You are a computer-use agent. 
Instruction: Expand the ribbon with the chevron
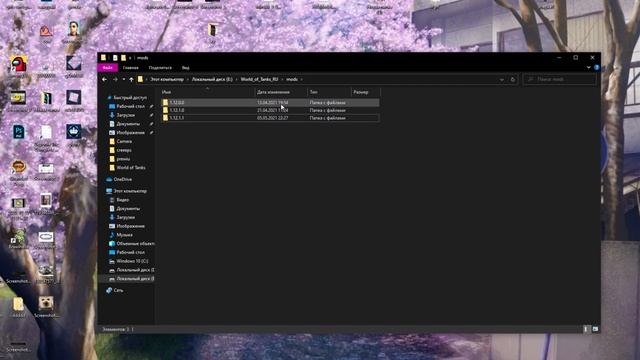point(589,67)
